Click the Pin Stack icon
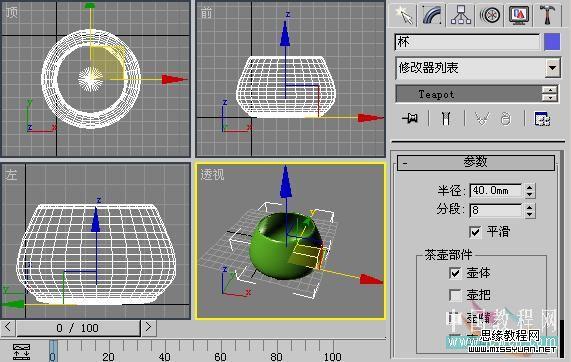 click(x=410, y=118)
